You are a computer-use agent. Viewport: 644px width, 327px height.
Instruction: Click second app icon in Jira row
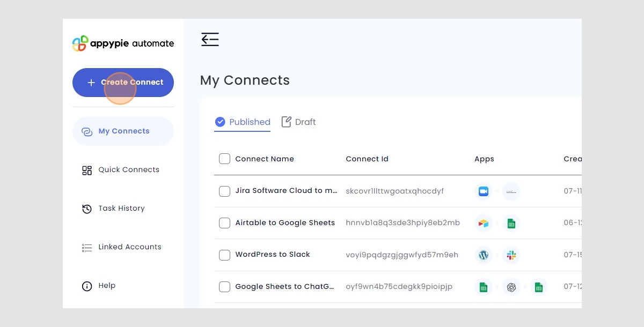(511, 191)
